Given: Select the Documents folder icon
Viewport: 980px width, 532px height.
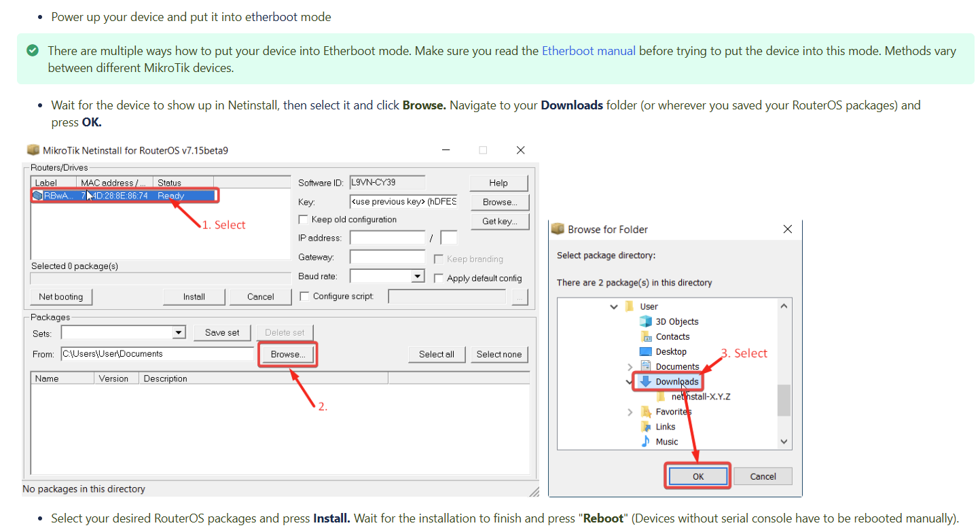Looking at the screenshot, I should [646, 366].
